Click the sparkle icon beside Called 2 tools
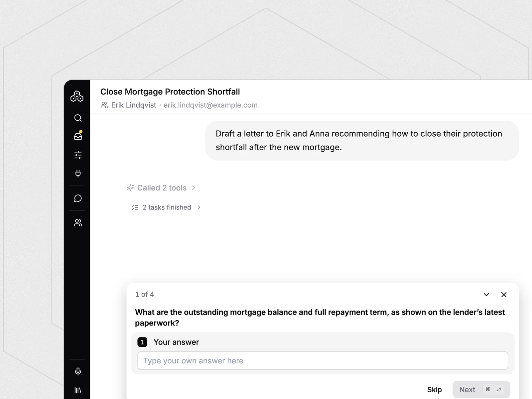Image resolution: width=532 pixels, height=399 pixels. coord(130,188)
